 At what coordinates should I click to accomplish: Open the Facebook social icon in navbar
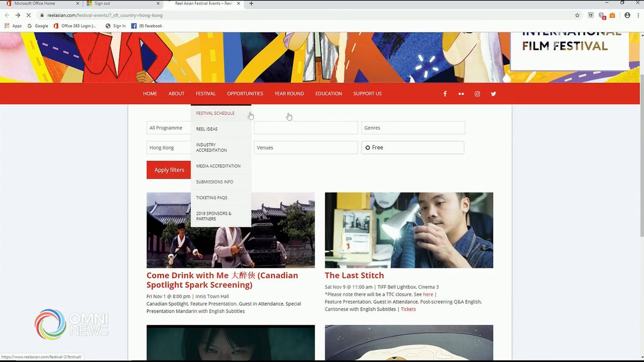coord(445,94)
